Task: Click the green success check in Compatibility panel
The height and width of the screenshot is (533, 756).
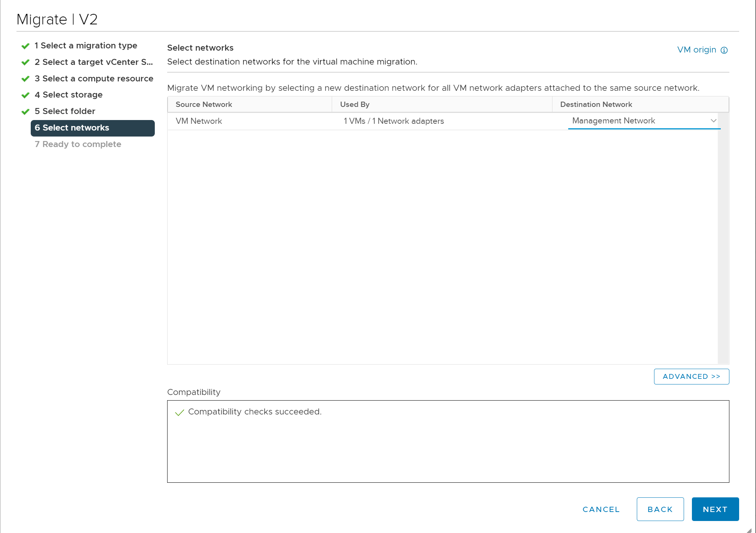Action: 180,412
